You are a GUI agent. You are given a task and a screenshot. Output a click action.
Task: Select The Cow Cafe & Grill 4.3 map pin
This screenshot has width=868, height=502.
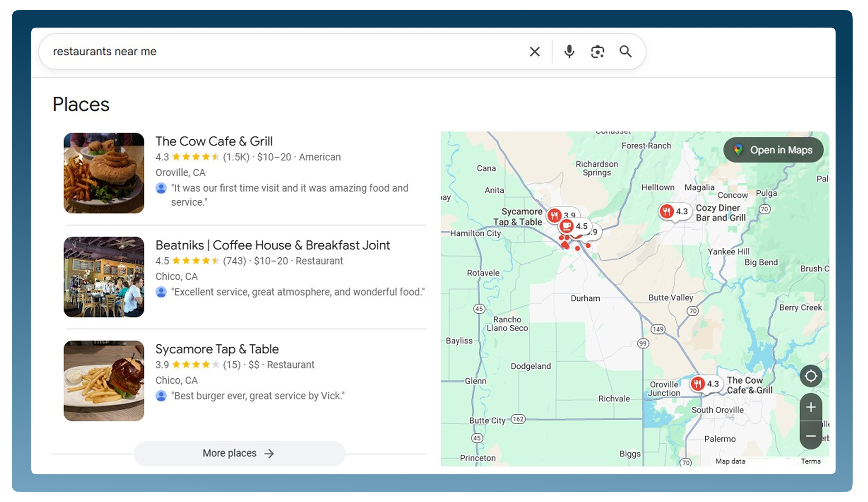pos(705,384)
